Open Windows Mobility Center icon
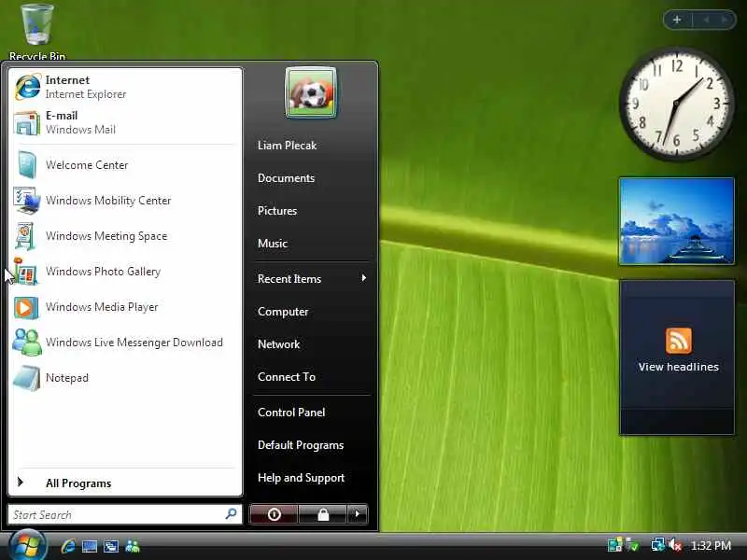This screenshot has height=560, width=747. pyautogui.click(x=27, y=201)
